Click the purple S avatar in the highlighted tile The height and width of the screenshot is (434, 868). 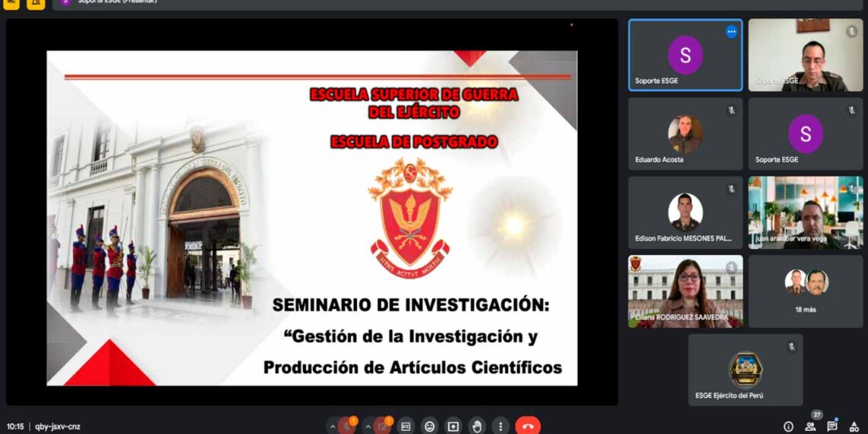tap(685, 55)
